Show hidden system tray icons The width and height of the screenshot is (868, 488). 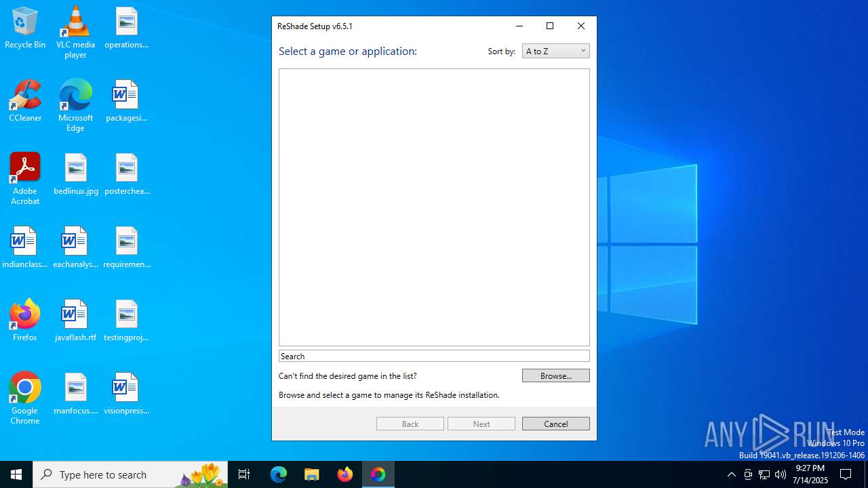pos(731,474)
